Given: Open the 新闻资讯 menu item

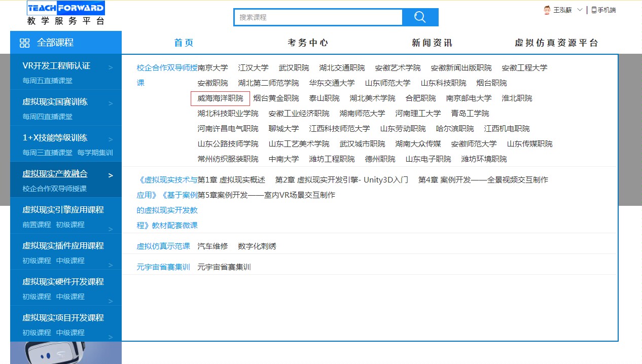Looking at the screenshot, I should point(432,43).
